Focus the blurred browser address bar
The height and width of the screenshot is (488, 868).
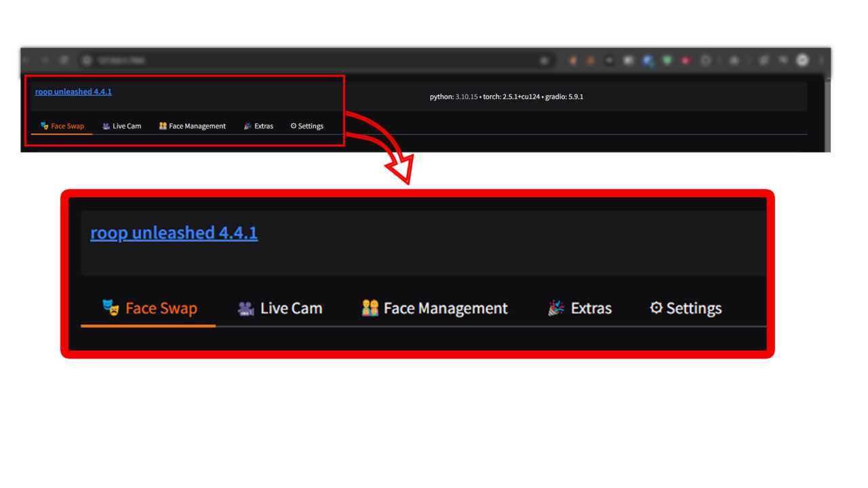tap(316, 60)
